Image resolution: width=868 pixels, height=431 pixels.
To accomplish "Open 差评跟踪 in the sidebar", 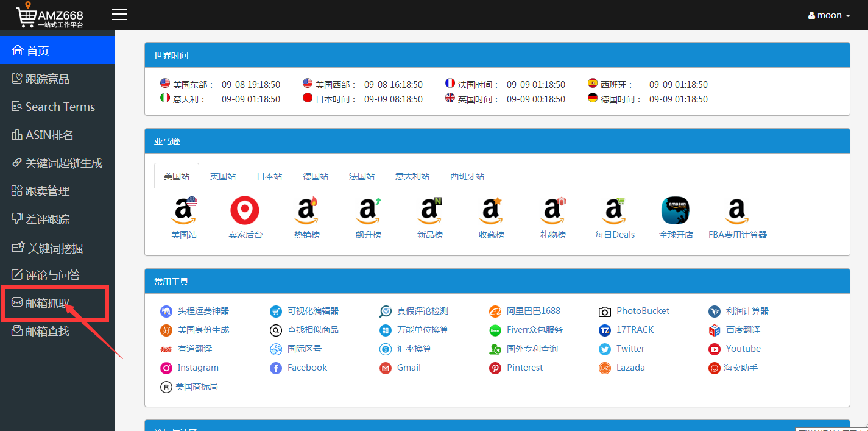I will [x=57, y=219].
